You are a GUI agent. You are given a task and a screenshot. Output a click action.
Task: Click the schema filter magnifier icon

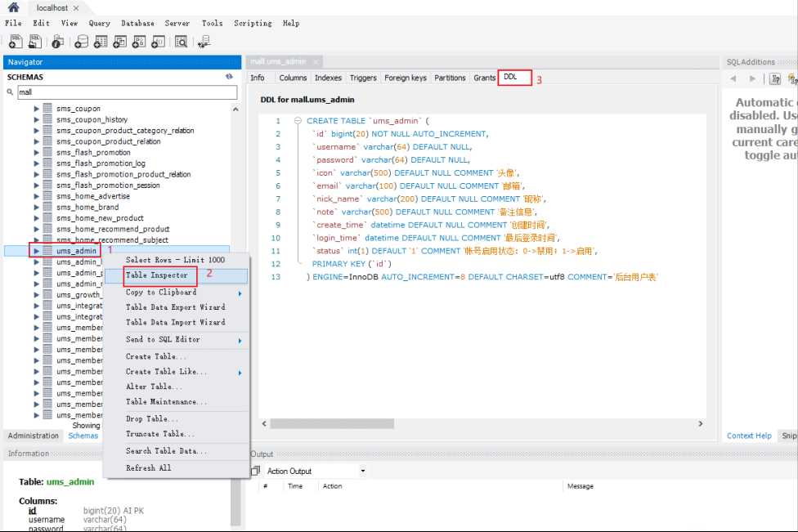tap(10, 92)
